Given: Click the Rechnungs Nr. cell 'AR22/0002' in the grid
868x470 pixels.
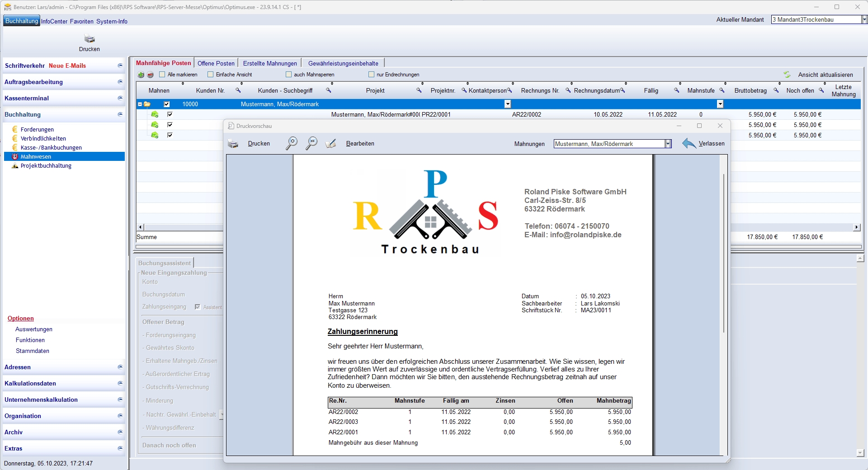Looking at the screenshot, I should 527,114.
